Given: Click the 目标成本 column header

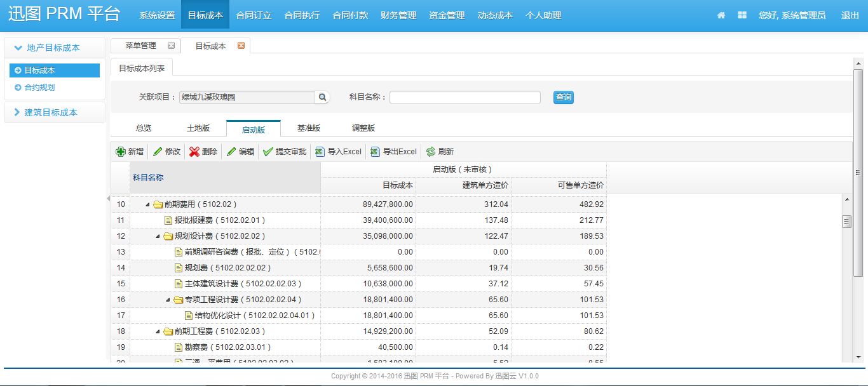Looking at the screenshot, I should pos(369,185).
